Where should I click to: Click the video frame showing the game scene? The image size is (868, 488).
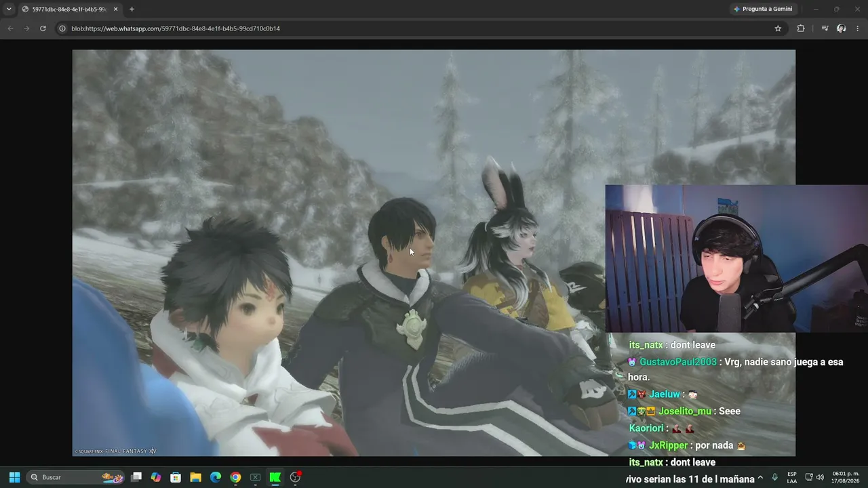434,253
